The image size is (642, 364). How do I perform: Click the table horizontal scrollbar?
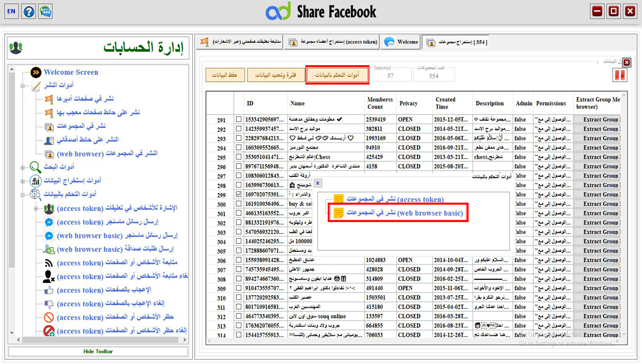pyautogui.click(x=414, y=340)
